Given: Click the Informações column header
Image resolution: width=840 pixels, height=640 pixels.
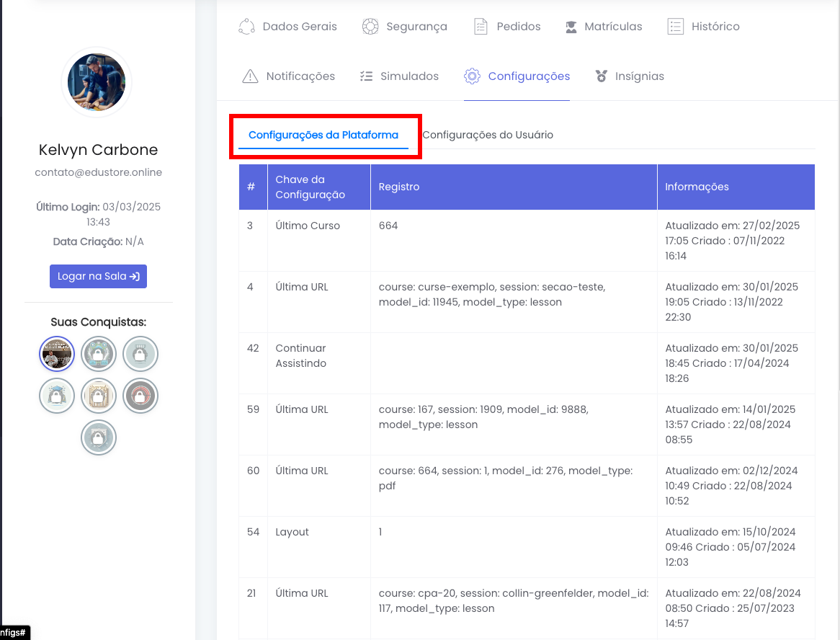Looking at the screenshot, I should (697, 187).
